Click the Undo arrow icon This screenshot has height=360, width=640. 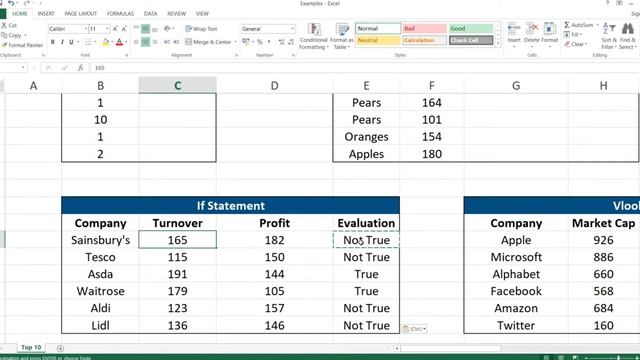pyautogui.click(x=11, y=3)
